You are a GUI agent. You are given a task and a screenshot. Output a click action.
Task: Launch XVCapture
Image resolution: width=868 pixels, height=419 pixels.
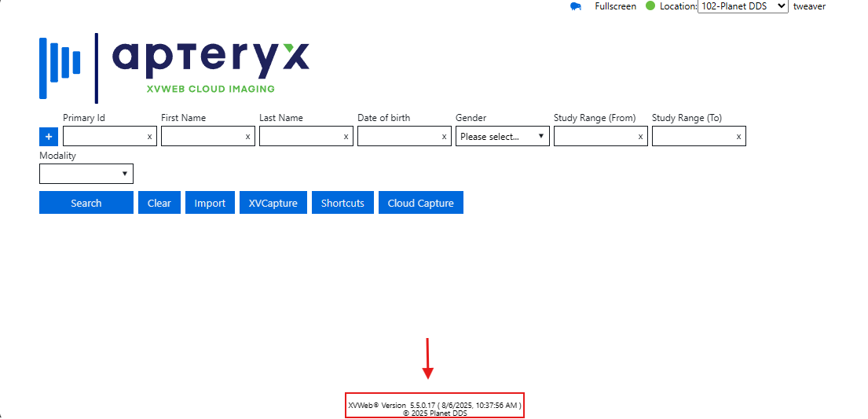tap(273, 203)
